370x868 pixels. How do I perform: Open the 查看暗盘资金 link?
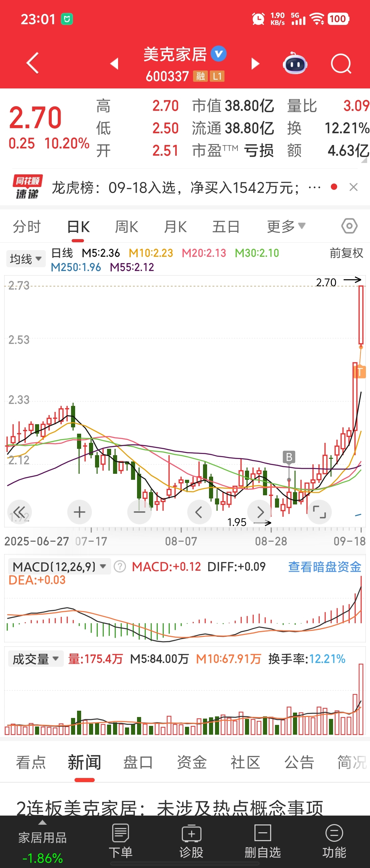coord(325,567)
